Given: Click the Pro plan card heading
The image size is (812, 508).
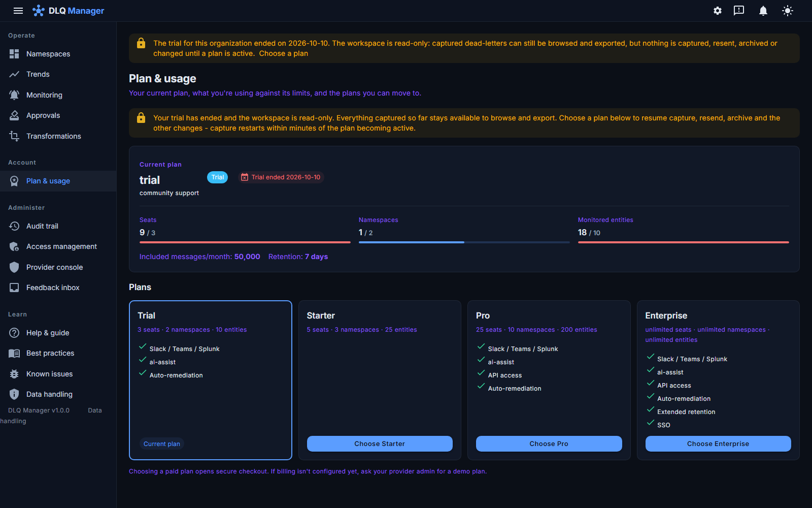Looking at the screenshot, I should click(x=483, y=315).
